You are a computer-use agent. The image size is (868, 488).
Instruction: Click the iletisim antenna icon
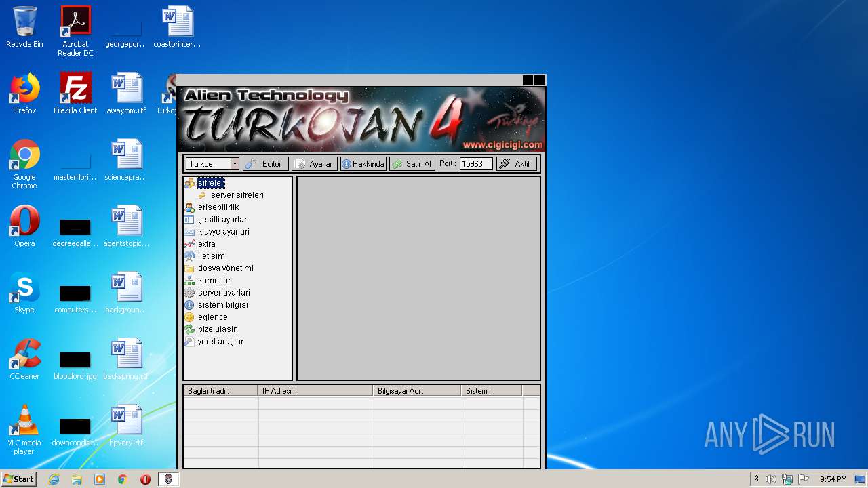(x=189, y=256)
